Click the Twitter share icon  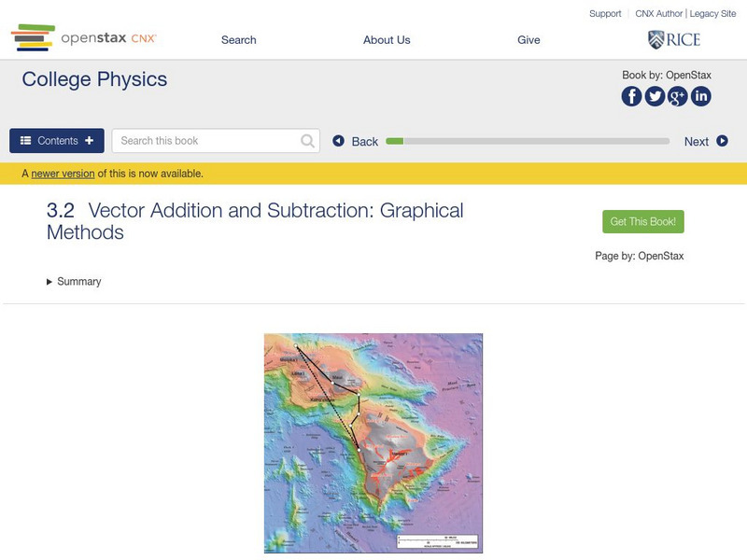(x=655, y=96)
